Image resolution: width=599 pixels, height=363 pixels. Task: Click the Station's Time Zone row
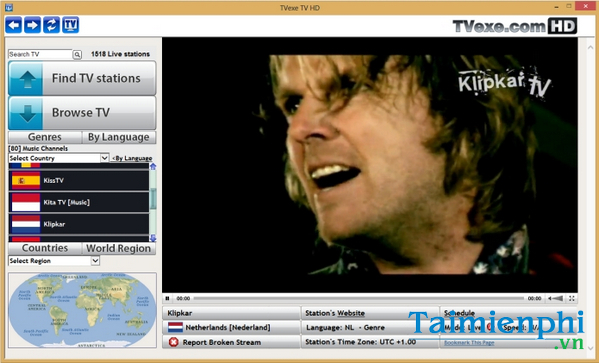coord(370,342)
